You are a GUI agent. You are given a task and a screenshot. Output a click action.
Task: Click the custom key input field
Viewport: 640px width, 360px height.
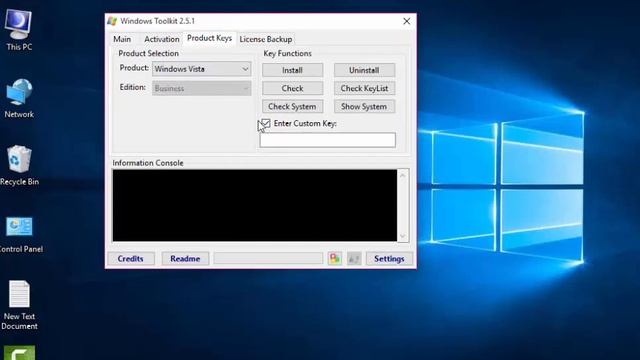[x=327, y=140]
